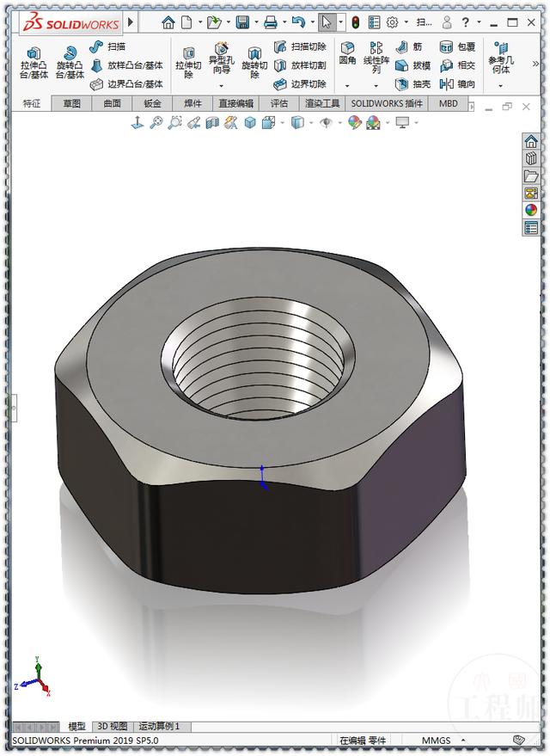Click the Open file icon
The height and width of the screenshot is (756, 550).
tap(213, 22)
